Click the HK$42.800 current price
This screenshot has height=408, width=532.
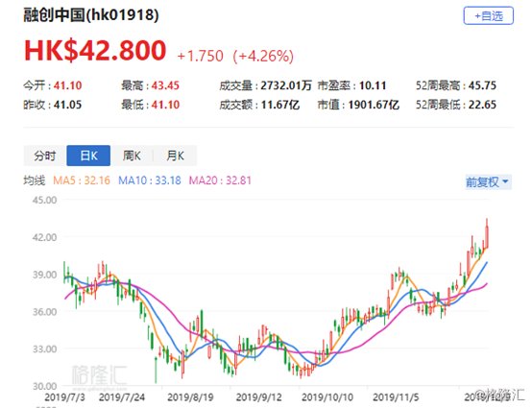pos(95,51)
